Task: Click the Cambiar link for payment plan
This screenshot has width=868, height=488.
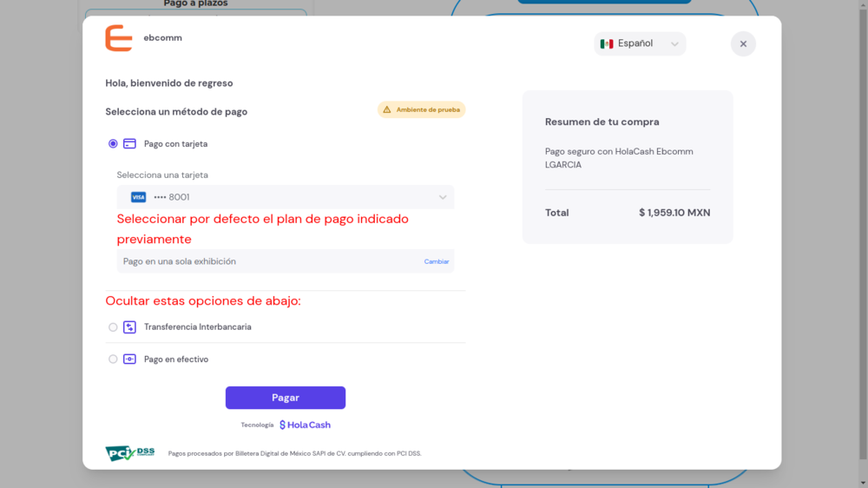Action: pos(437,261)
